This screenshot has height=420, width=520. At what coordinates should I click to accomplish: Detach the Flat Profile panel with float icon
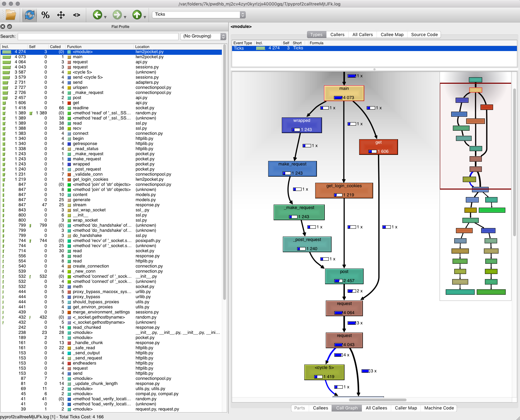(x=10, y=27)
